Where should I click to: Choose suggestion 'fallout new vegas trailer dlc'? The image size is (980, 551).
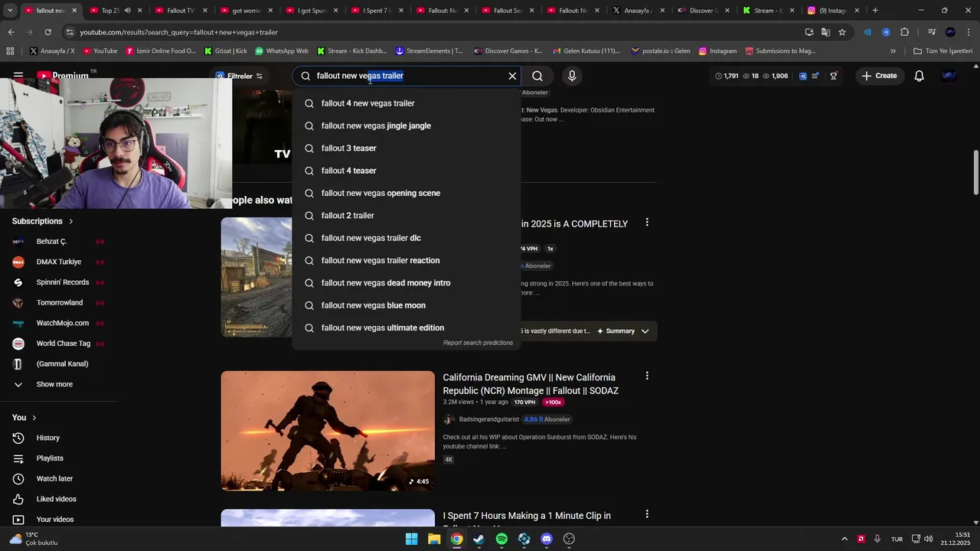point(406,238)
